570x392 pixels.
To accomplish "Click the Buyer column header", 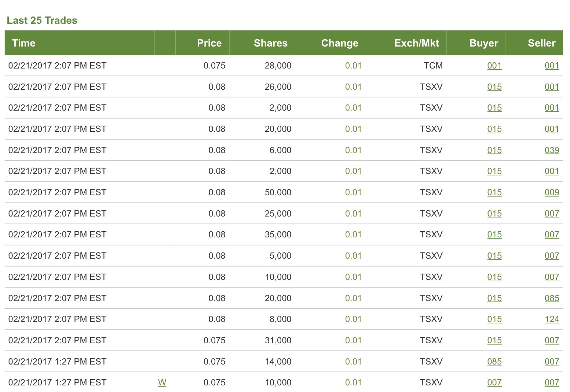I will (483, 43).
